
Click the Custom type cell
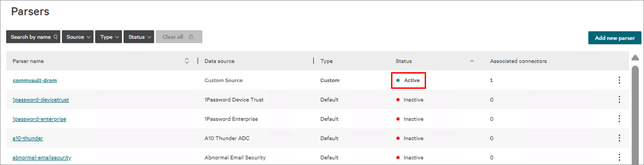coord(330,80)
